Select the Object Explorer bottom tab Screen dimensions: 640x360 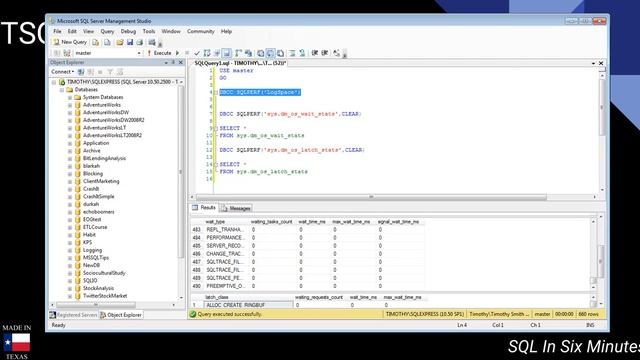(x=121, y=315)
